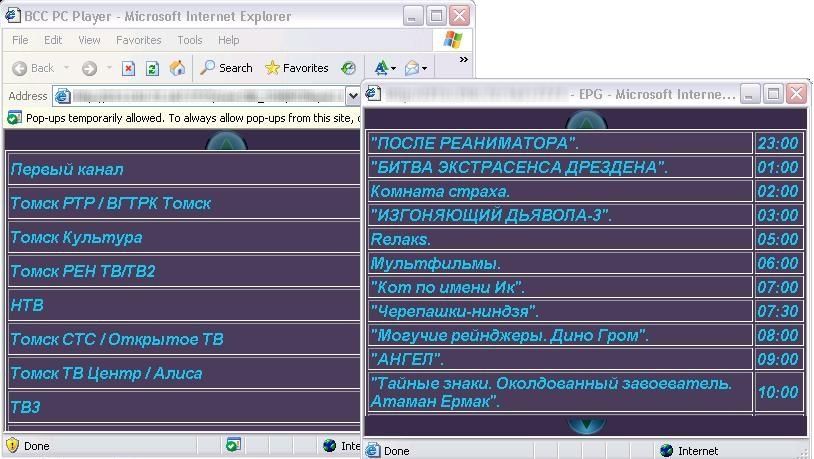814x459 pixels.
Task: Click the page icon in EPG status bar
Action: (x=373, y=450)
